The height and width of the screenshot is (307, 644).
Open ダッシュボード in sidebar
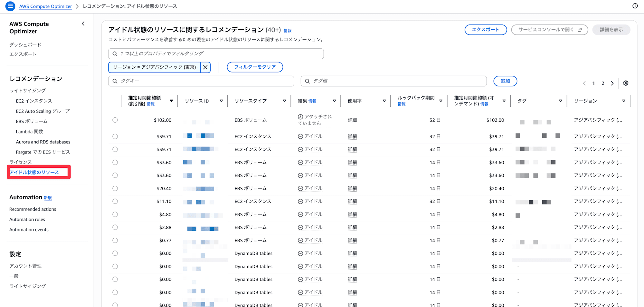(25, 45)
